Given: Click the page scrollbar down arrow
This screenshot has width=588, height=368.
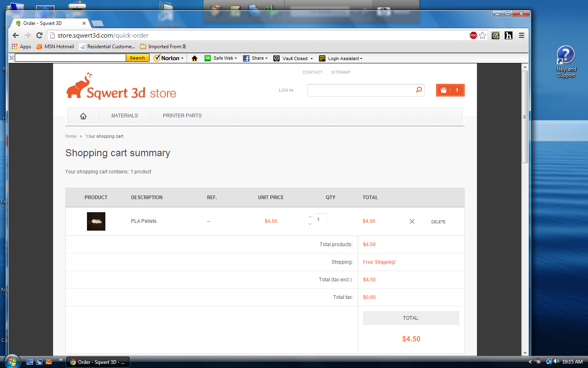Looking at the screenshot, I should (x=525, y=352).
